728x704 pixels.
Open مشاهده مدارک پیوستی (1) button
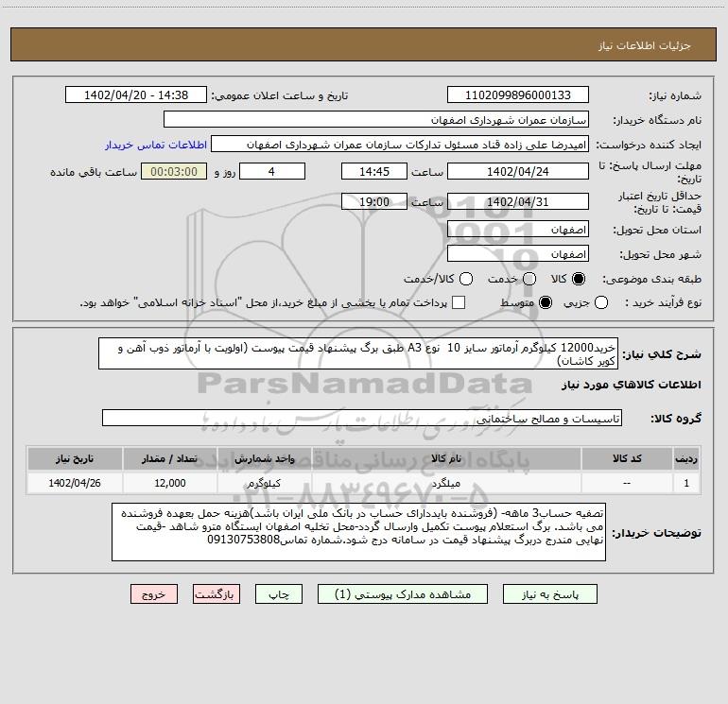(x=403, y=594)
